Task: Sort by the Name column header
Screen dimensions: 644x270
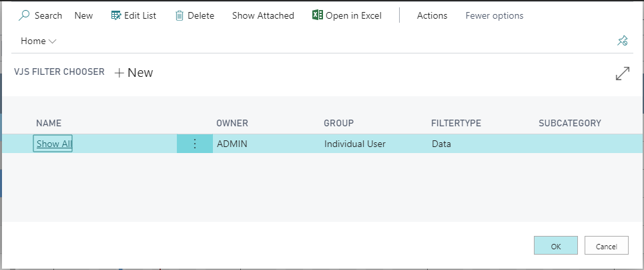Action: (x=49, y=123)
